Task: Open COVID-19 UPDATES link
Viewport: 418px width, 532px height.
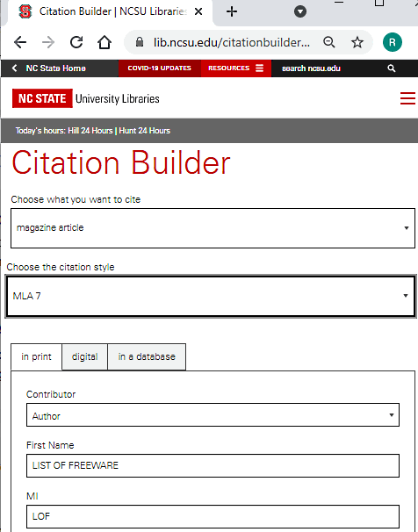Action: [160, 68]
